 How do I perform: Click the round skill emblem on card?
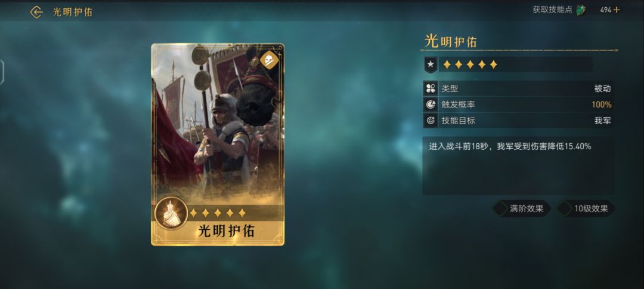pos(171,213)
